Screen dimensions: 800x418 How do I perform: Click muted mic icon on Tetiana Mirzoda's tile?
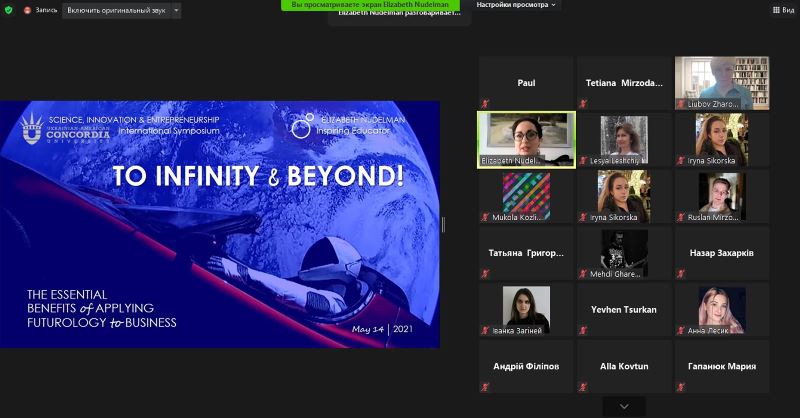point(583,104)
